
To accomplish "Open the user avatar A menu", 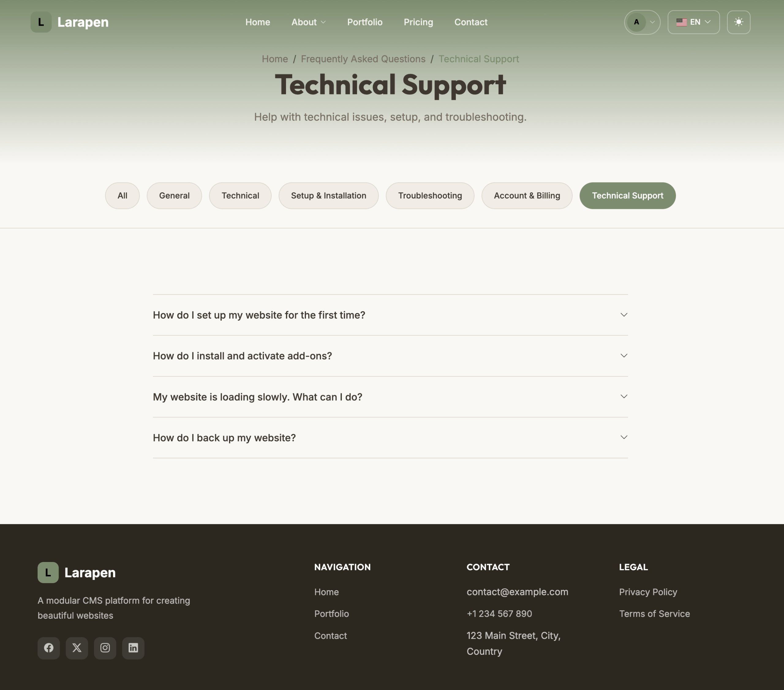I will point(642,22).
